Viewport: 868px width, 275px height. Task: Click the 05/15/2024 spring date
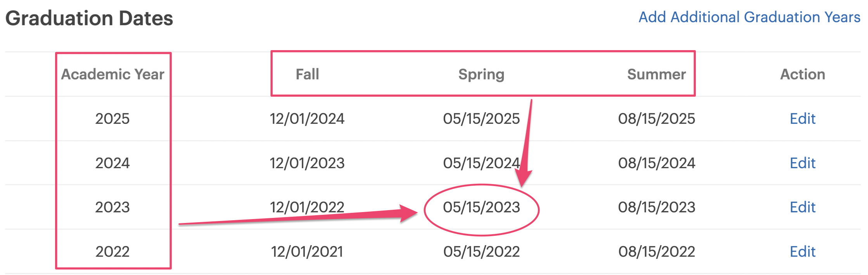click(x=481, y=163)
